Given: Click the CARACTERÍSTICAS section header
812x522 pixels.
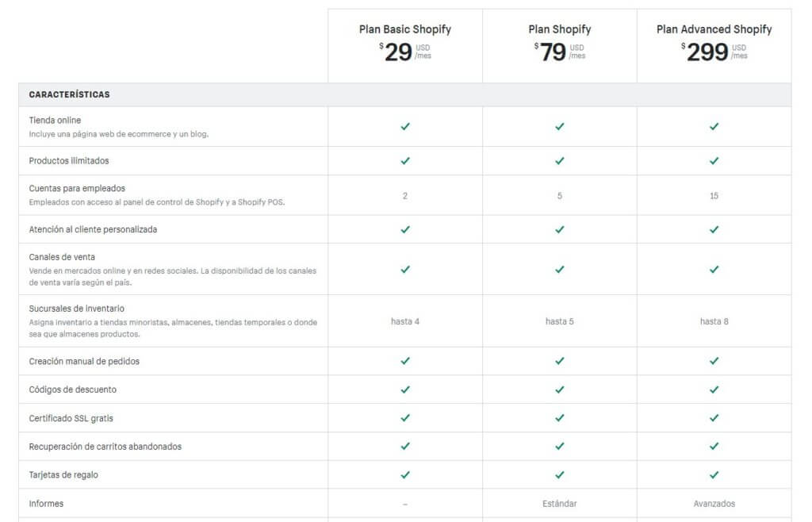Looking at the screenshot, I should click(x=70, y=94).
